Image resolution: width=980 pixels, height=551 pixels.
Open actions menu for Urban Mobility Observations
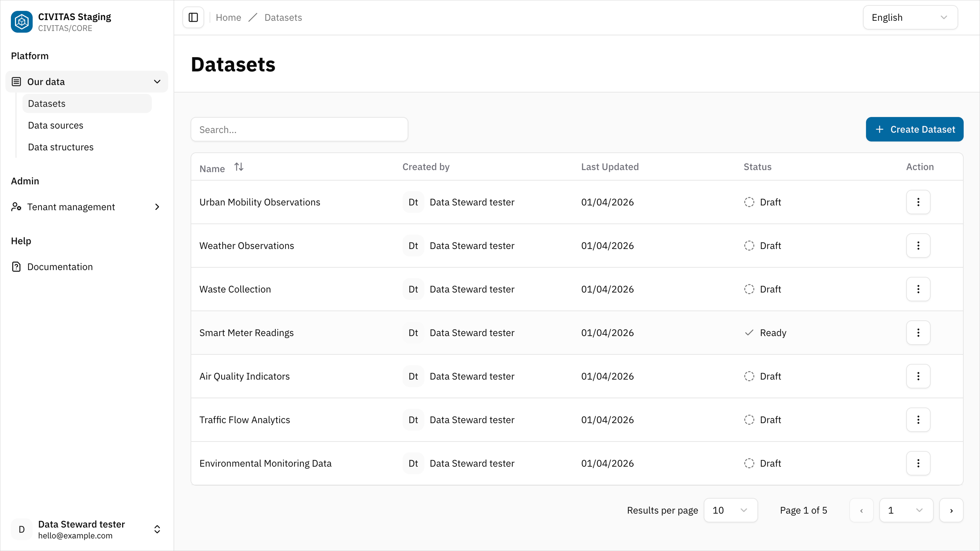click(918, 202)
